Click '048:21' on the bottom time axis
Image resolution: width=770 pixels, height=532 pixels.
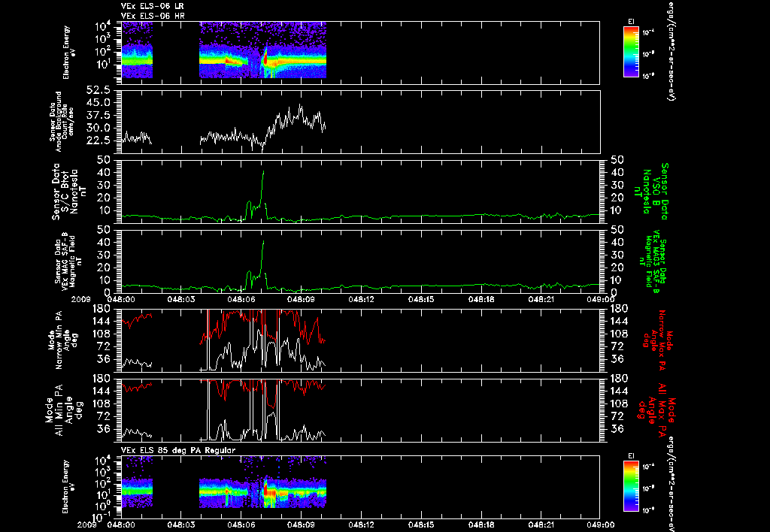click(x=541, y=524)
